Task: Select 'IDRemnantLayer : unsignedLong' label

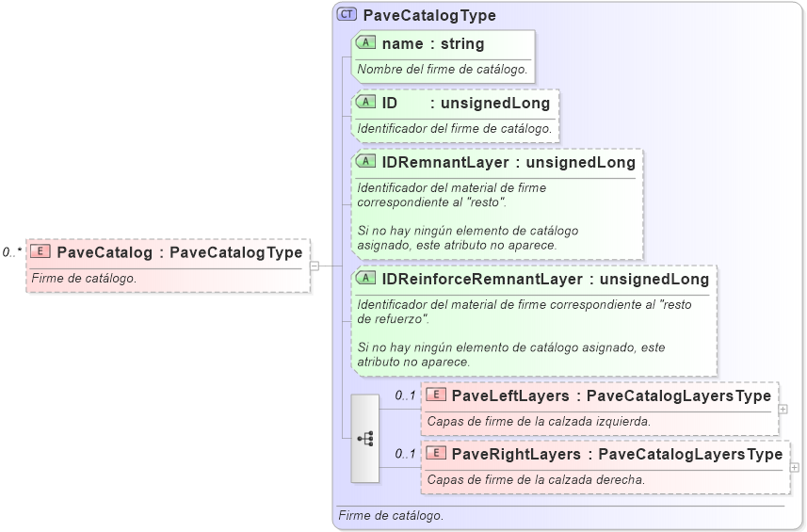Action: 508,162
